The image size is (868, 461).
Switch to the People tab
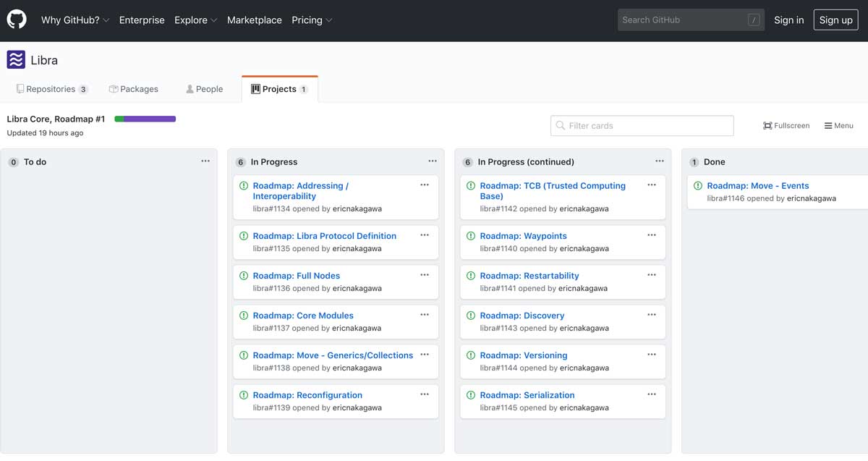(205, 89)
